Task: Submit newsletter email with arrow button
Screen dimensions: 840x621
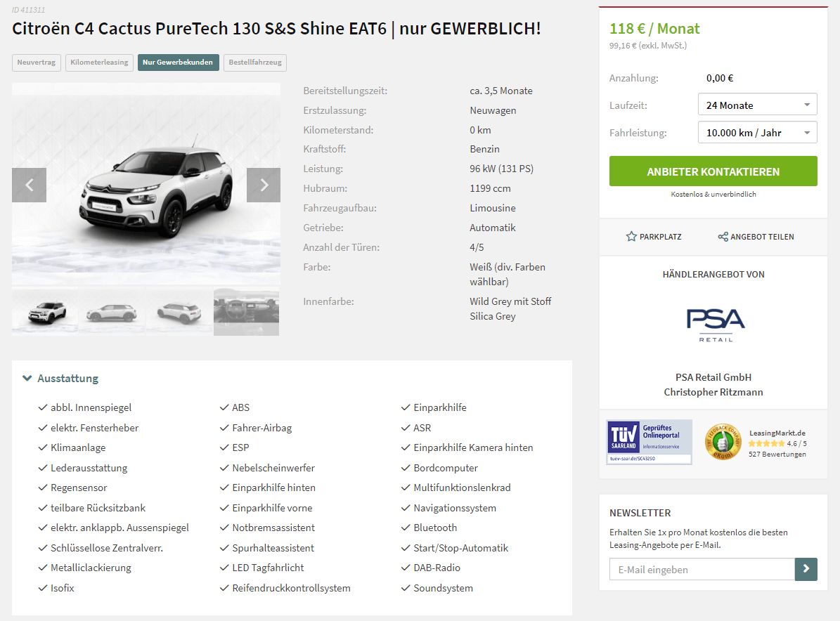Action: [806, 569]
